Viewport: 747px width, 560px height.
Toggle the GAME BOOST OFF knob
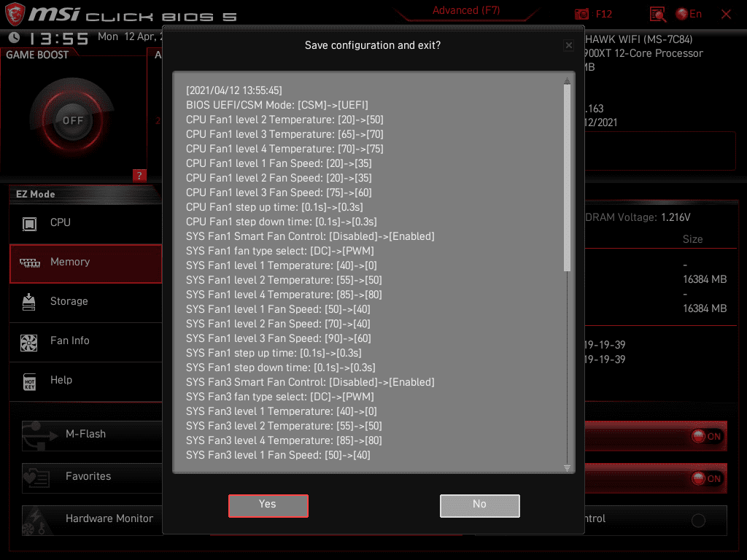pos(72,120)
